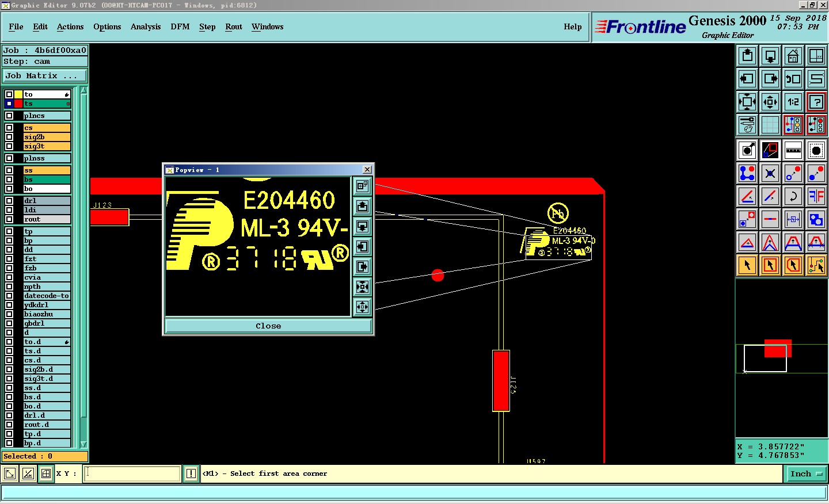Click the previous view (undo zoom) icon
The width and height of the screenshot is (829, 504).
pyautogui.click(x=793, y=79)
